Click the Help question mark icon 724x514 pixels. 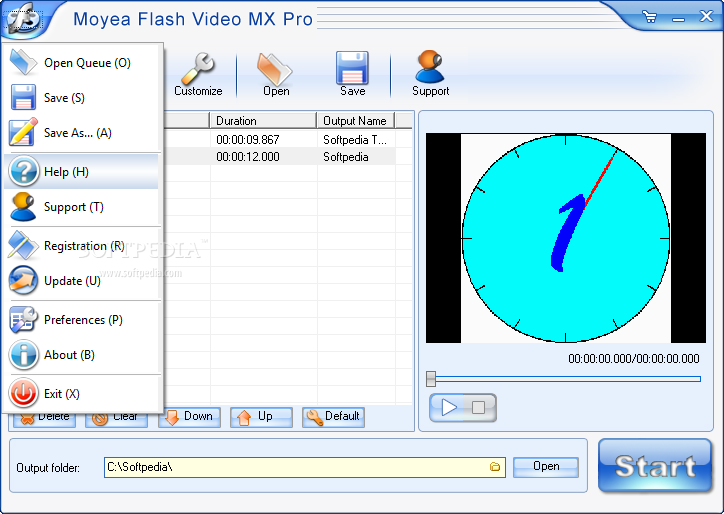click(x=23, y=171)
